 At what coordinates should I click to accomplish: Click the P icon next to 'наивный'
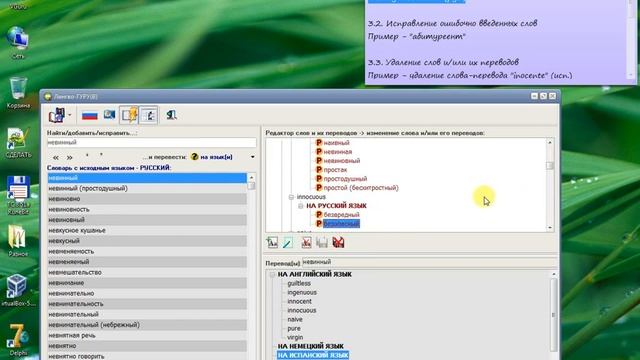point(319,143)
